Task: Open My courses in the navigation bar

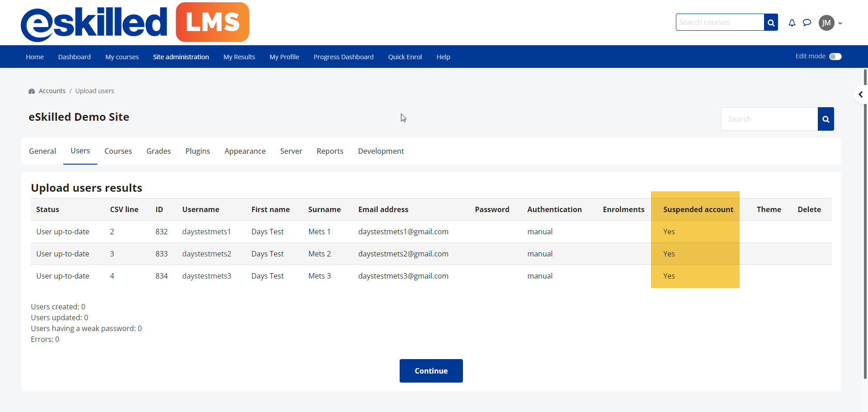Action: click(x=122, y=57)
